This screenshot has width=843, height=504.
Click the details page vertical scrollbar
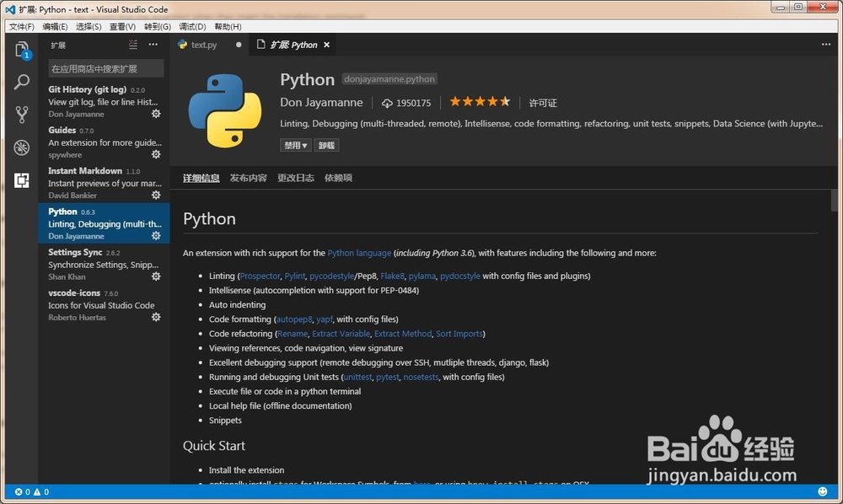click(x=834, y=201)
